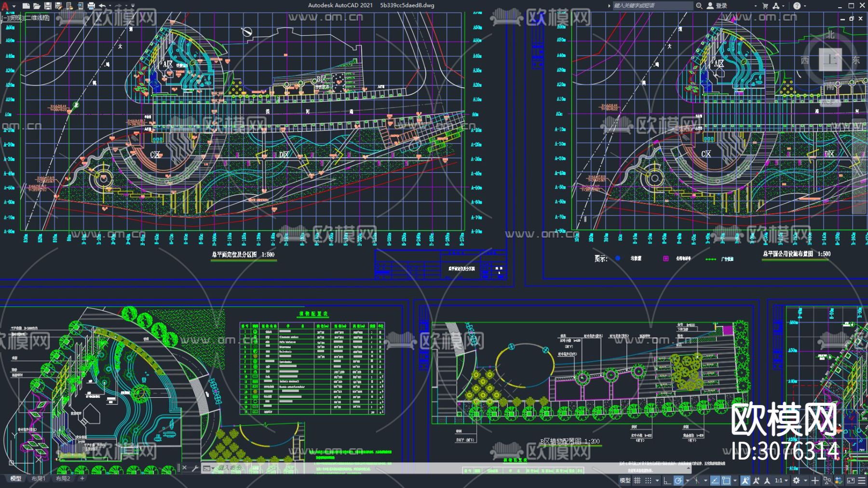Toggle polar tracking in status bar

point(678,480)
